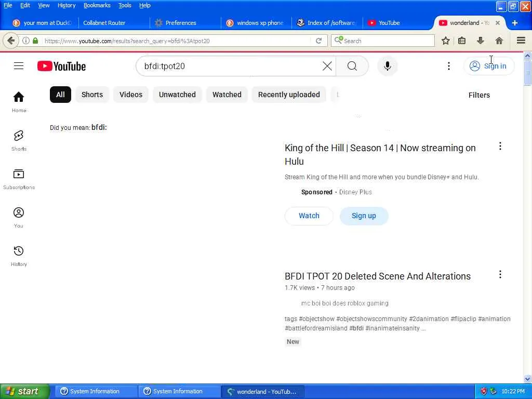
Task: Select the Shorts filter chip
Action: pos(92,95)
